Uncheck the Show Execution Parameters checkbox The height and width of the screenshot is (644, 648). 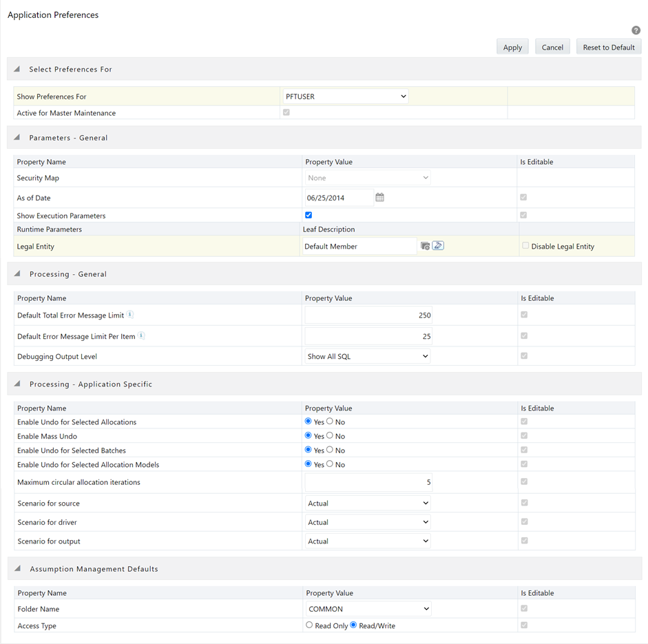(308, 214)
